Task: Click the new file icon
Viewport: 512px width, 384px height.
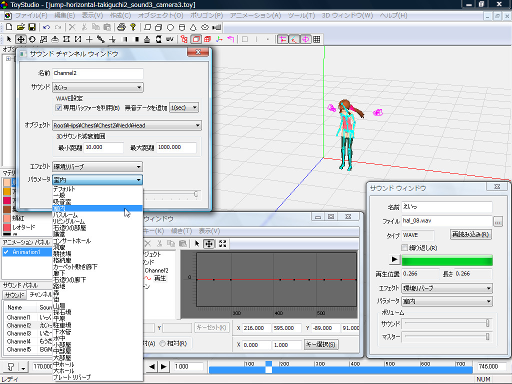Action: point(9,27)
